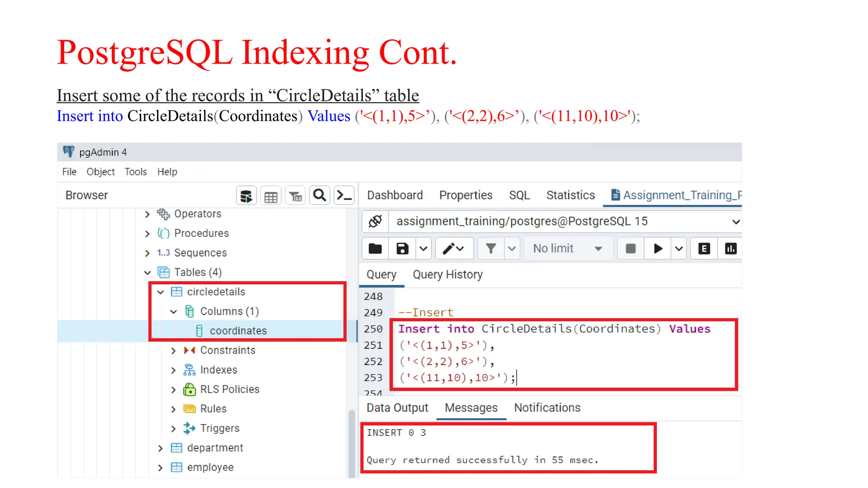Image resolution: width=868 pixels, height=488 pixels.
Task: Click the connection status link icon
Action: pyautogui.click(x=375, y=221)
